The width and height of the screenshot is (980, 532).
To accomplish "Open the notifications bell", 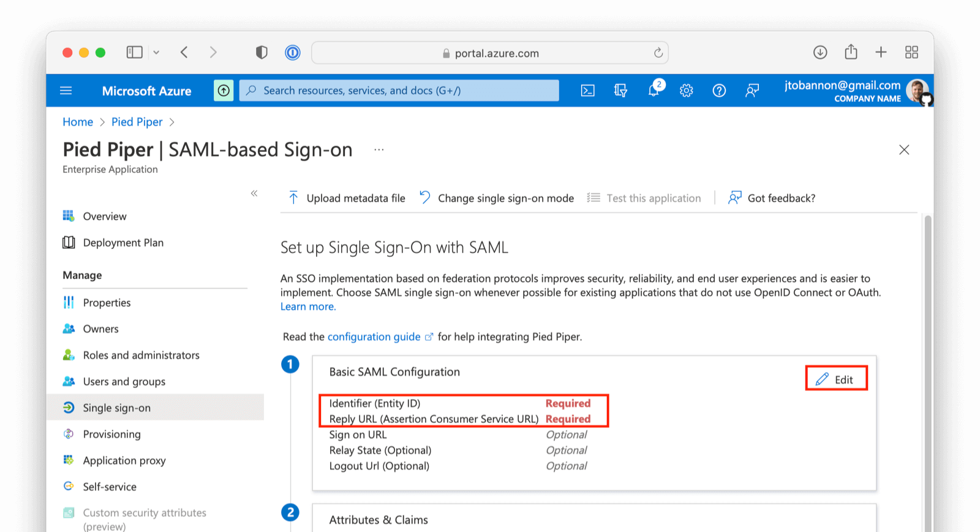I will click(x=654, y=91).
